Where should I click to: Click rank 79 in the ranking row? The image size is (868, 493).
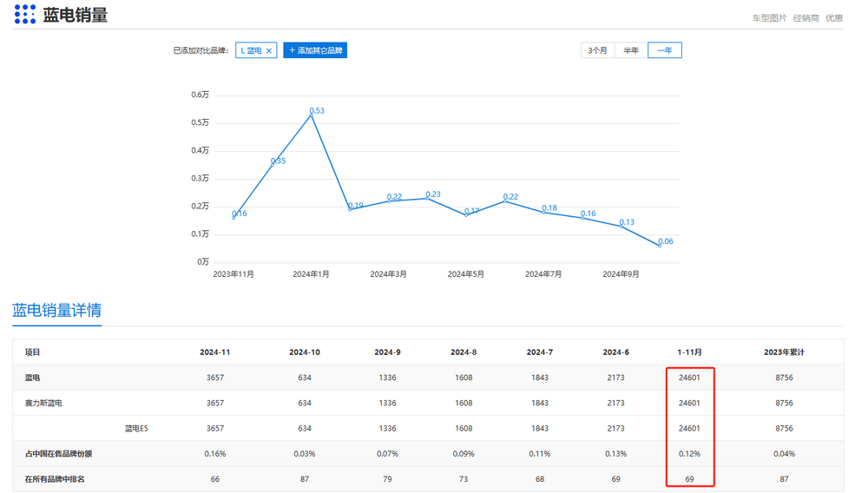click(x=387, y=479)
